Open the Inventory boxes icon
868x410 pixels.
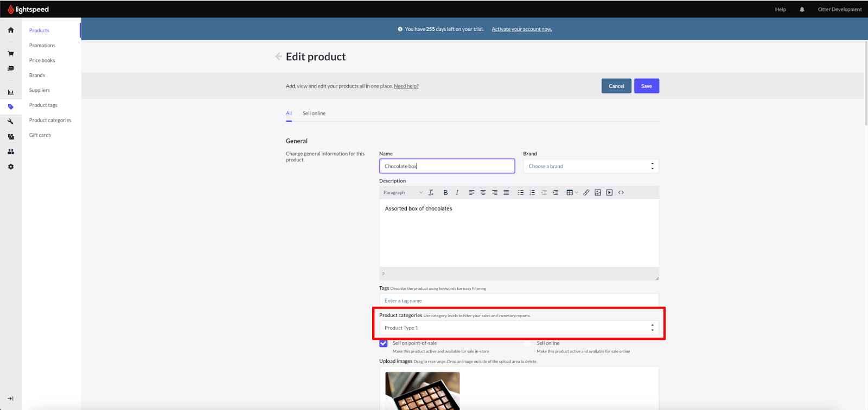[11, 137]
